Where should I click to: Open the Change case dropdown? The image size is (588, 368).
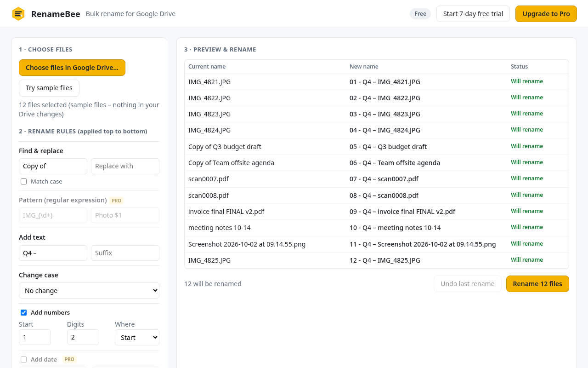point(89,291)
